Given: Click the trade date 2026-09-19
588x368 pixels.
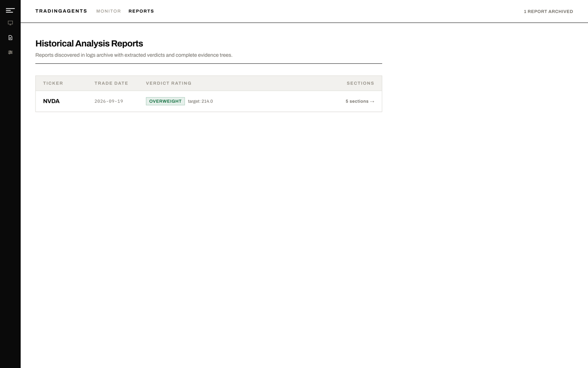Looking at the screenshot, I should (109, 101).
